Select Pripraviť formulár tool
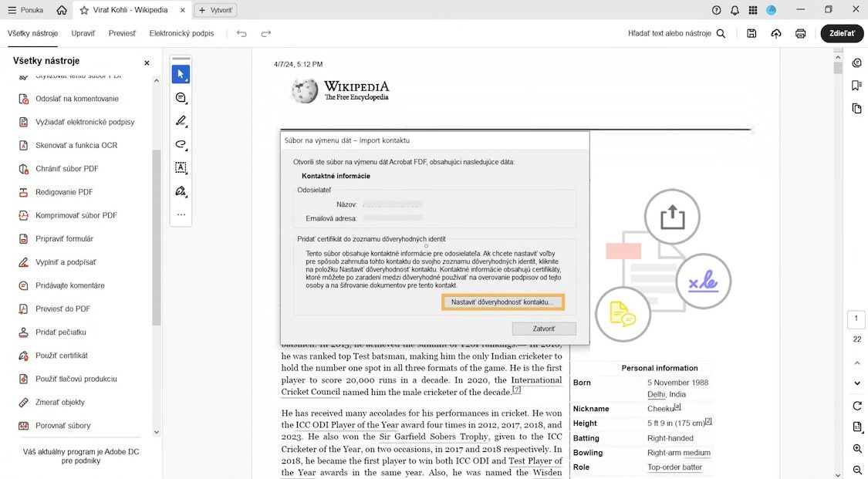 pyautogui.click(x=64, y=238)
